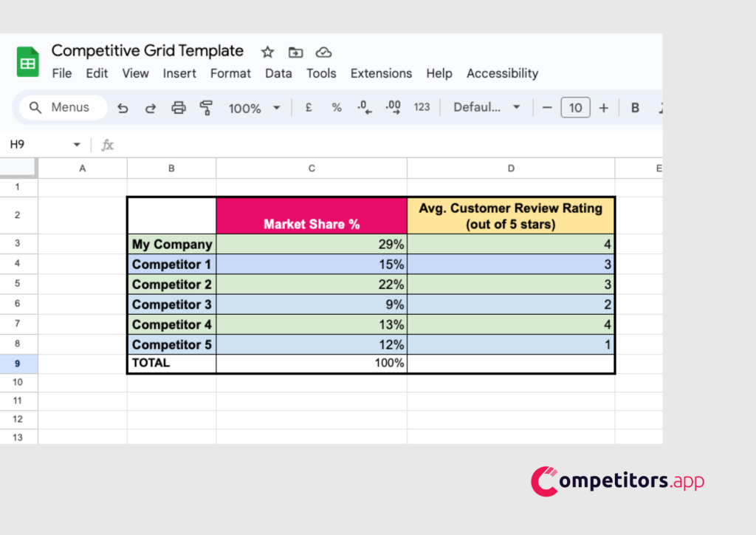This screenshot has width=756, height=535.
Task: Check the cloud document save status
Action: point(323,52)
